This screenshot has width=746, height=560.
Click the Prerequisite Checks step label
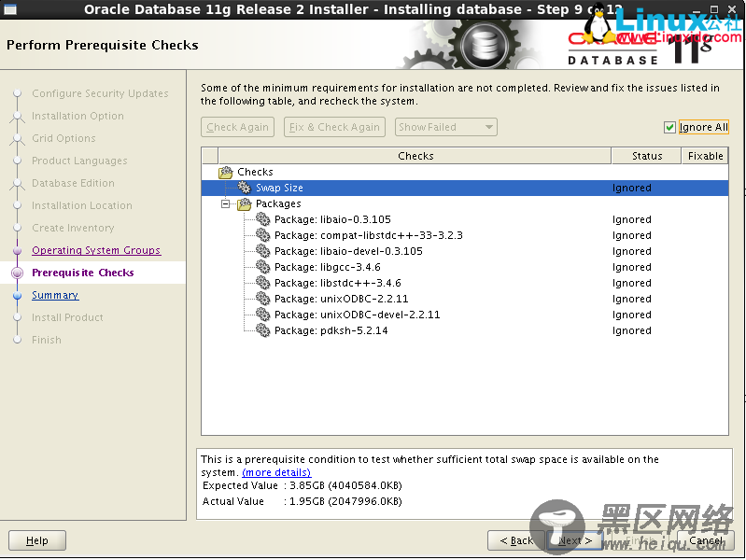83,273
